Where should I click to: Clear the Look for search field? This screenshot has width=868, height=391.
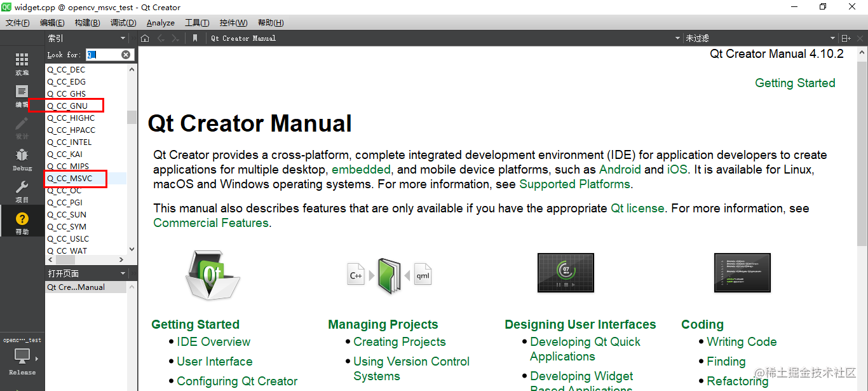[x=126, y=55]
